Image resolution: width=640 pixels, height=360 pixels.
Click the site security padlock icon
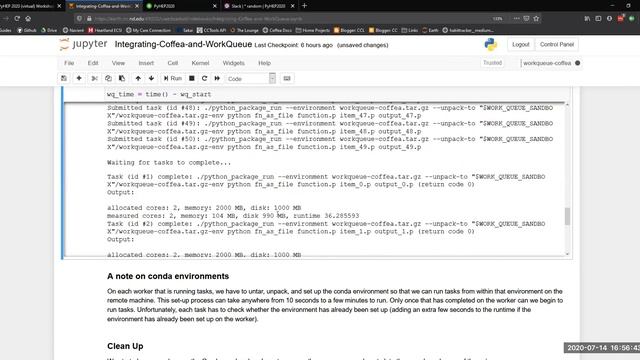pos(89,18)
